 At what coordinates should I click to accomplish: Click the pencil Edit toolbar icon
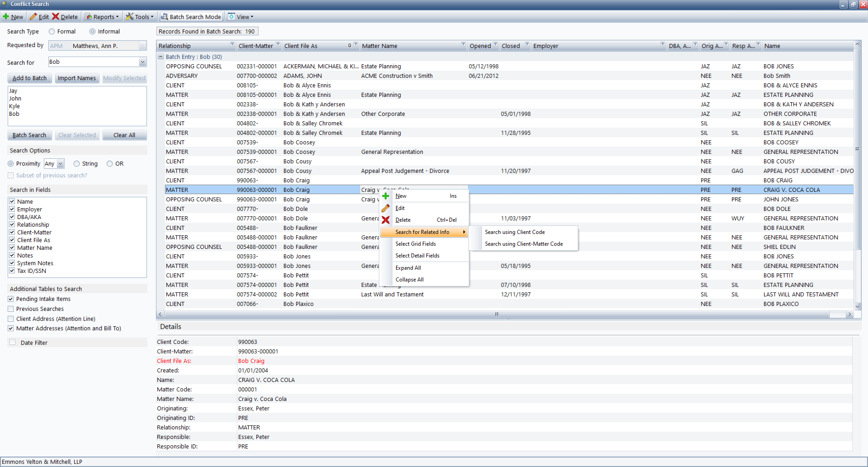33,17
